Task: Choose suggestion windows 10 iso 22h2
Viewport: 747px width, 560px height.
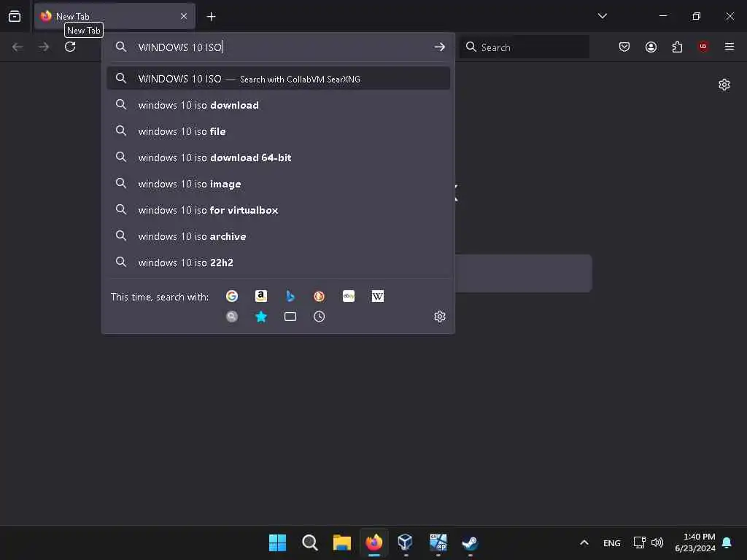Action: (278, 262)
